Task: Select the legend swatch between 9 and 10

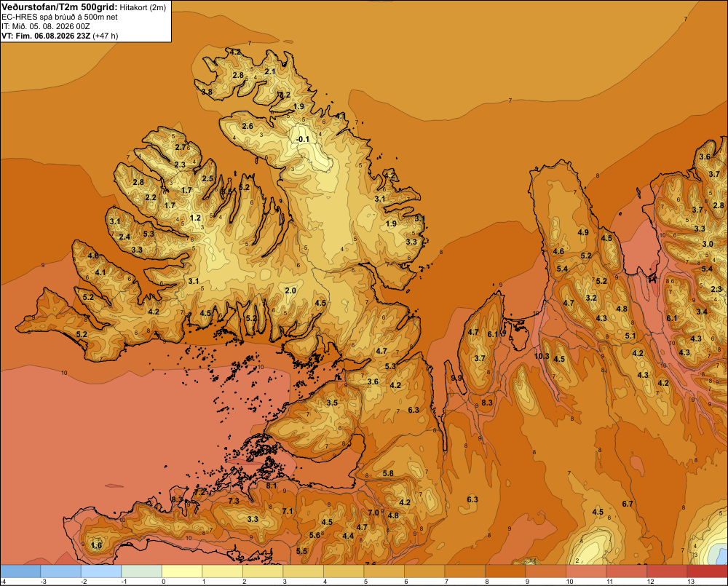Action: point(545,571)
